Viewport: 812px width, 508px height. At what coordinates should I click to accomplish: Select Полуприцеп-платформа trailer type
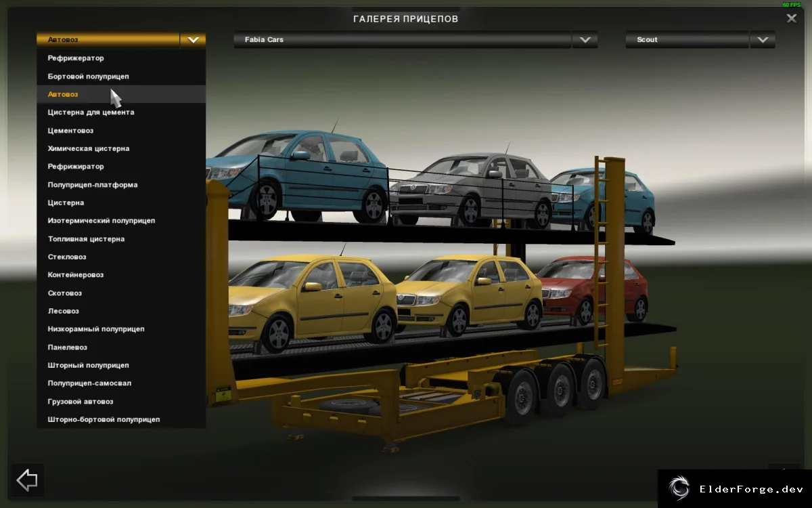121,185
